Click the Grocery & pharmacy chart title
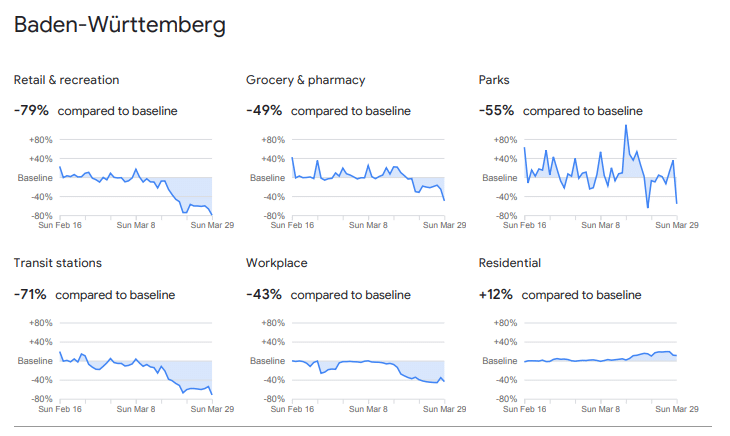The image size is (730, 436). 306,80
